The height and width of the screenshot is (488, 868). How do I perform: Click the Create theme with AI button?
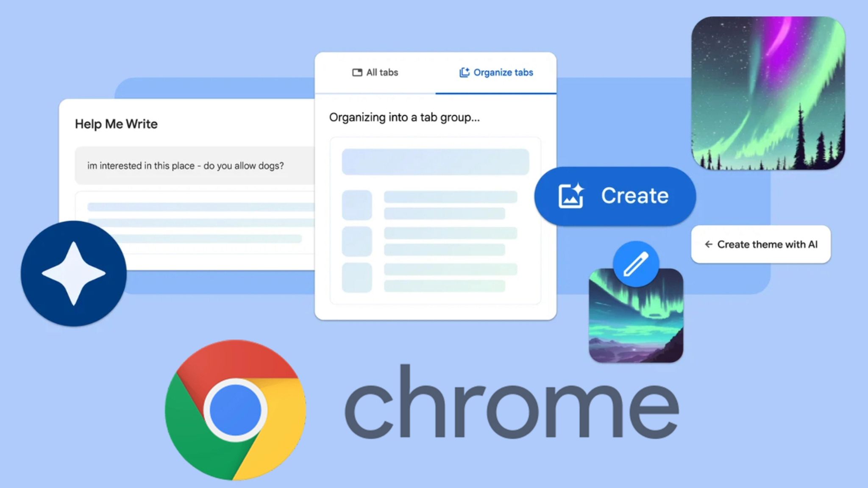point(762,244)
